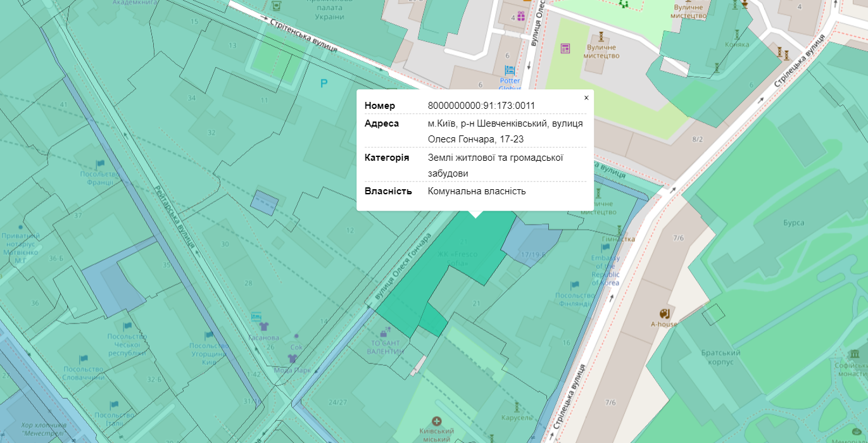Viewport: 868px width, 443px height.
Task: Click the A-house art palette icon
Action: click(x=664, y=314)
